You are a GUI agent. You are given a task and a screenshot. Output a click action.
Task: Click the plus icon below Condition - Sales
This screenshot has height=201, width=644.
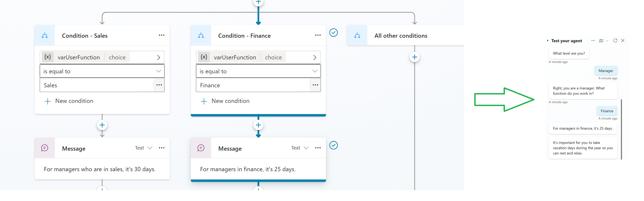coord(102,125)
